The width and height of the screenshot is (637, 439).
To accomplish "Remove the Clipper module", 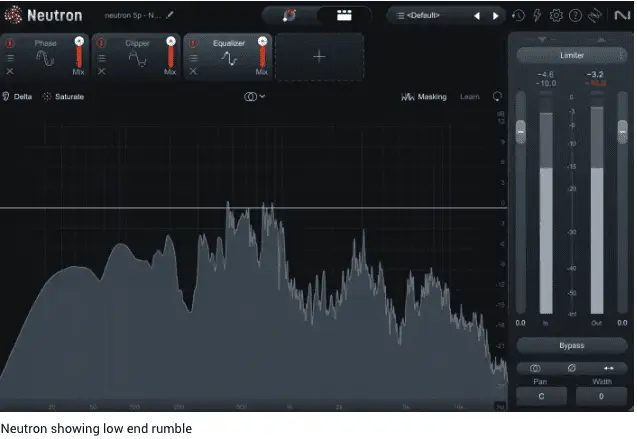I will 101,71.
